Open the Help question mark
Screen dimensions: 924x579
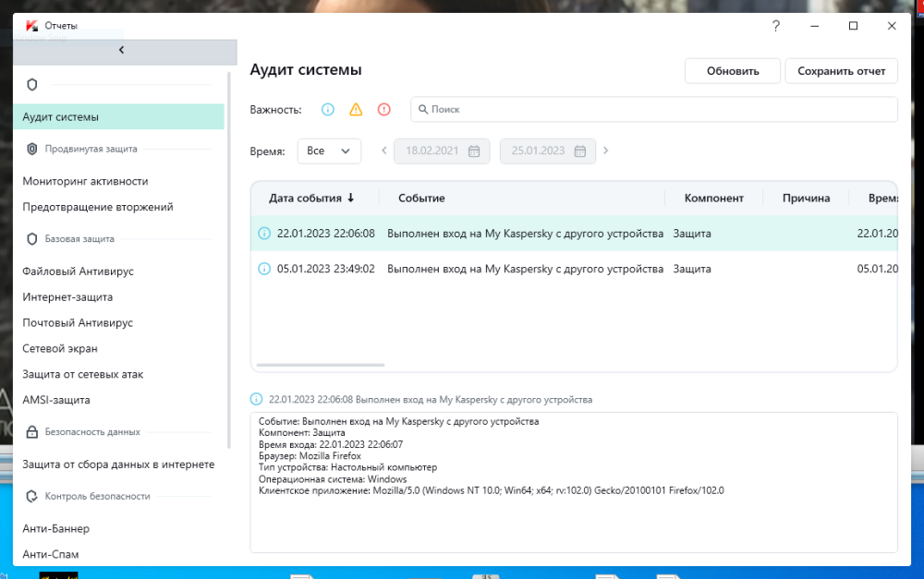click(x=776, y=26)
